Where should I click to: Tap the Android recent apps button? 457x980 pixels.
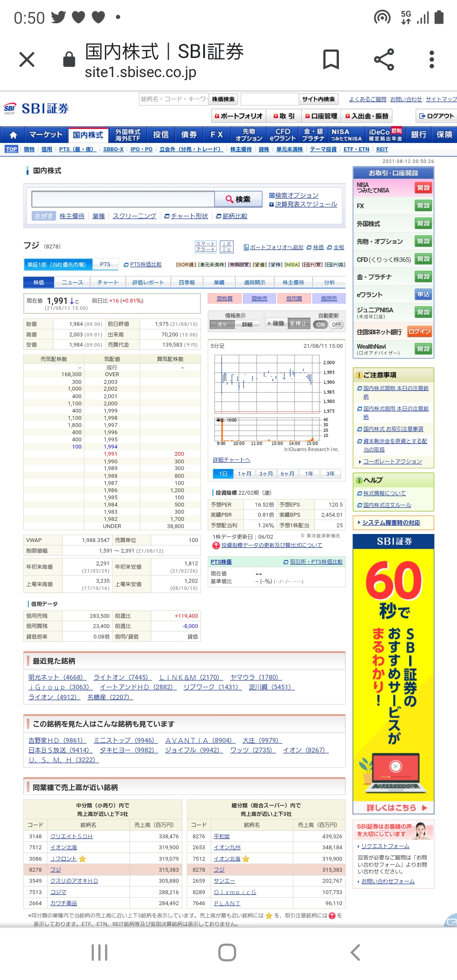pyautogui.click(x=99, y=952)
